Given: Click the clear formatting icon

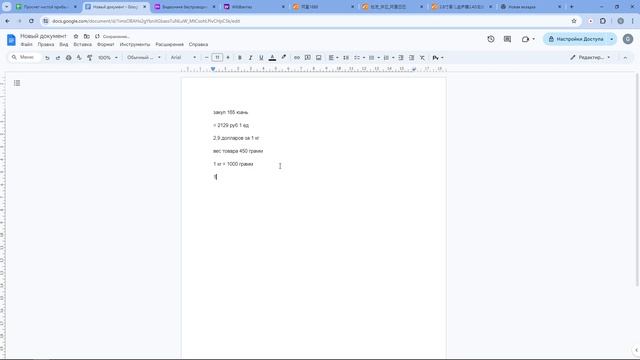Looking at the screenshot, I should 422,58.
